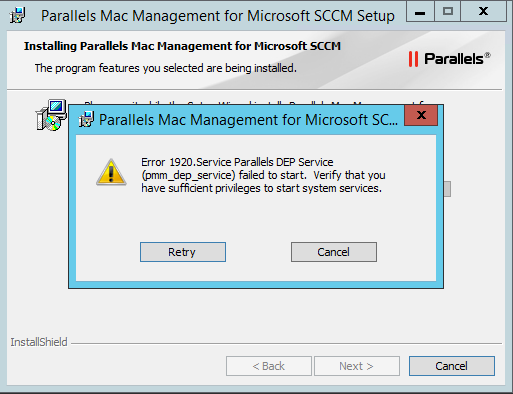
Task: Minimize the Setup window
Action: (x=420, y=12)
